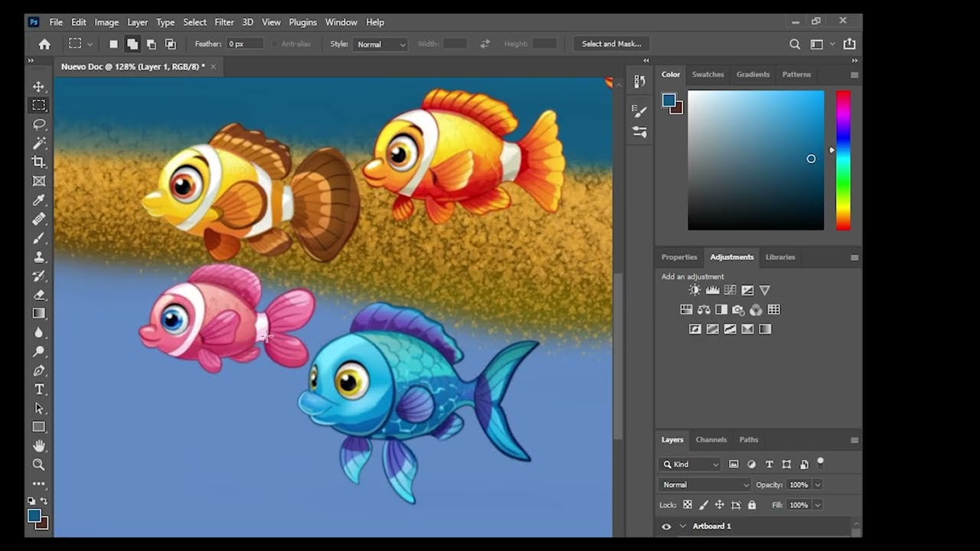Select the Move tool

(39, 86)
